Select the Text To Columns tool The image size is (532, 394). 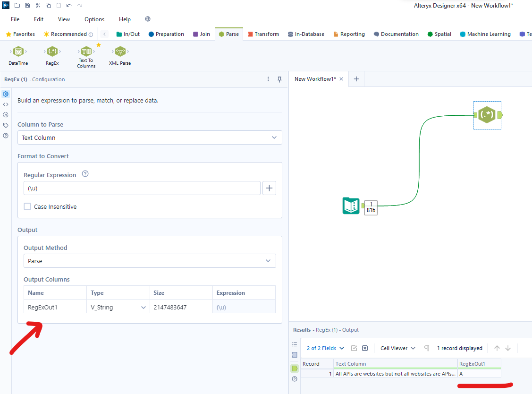tap(86, 51)
